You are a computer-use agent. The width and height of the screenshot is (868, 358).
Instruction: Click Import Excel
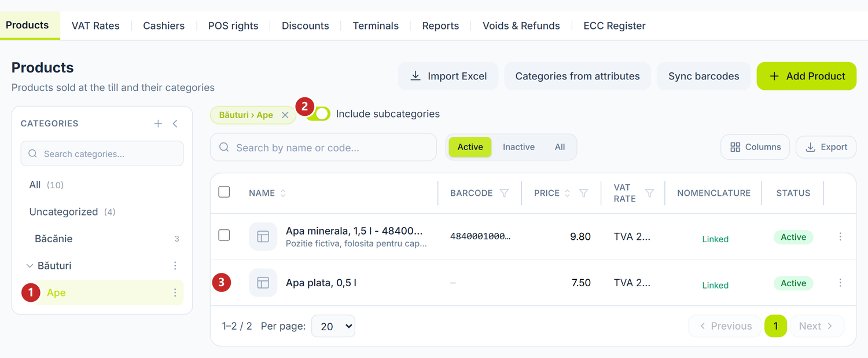(448, 76)
